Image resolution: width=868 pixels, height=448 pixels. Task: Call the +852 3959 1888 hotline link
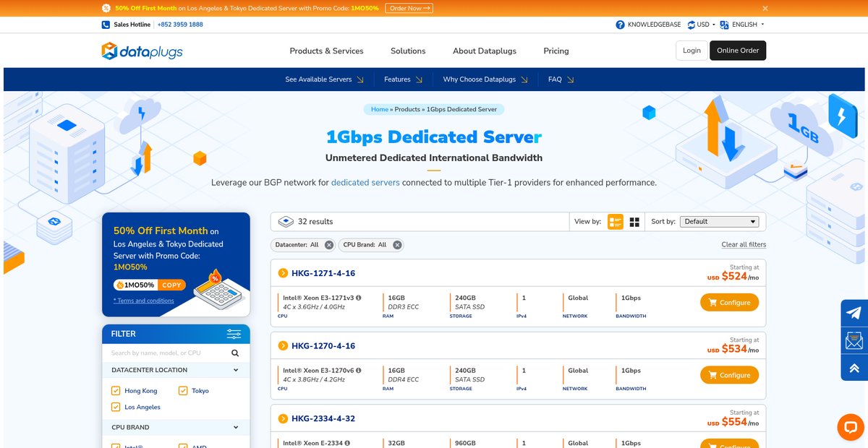point(180,25)
